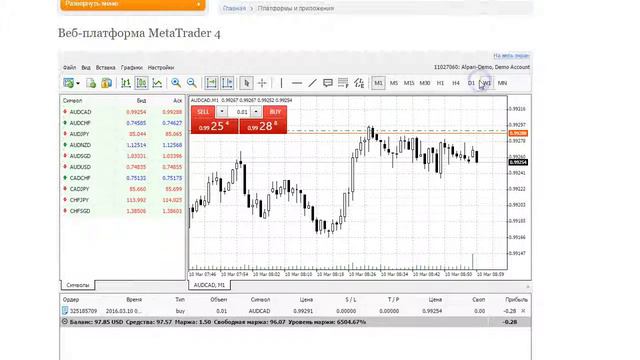This screenshot has width=640, height=360.
Task: Select CHFSGD in the symbols list
Action: (x=122, y=211)
